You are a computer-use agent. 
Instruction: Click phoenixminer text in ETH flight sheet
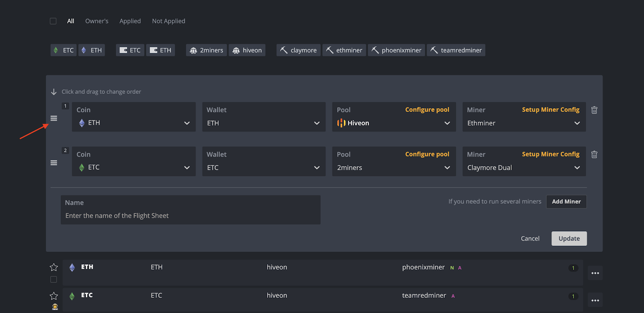423,267
